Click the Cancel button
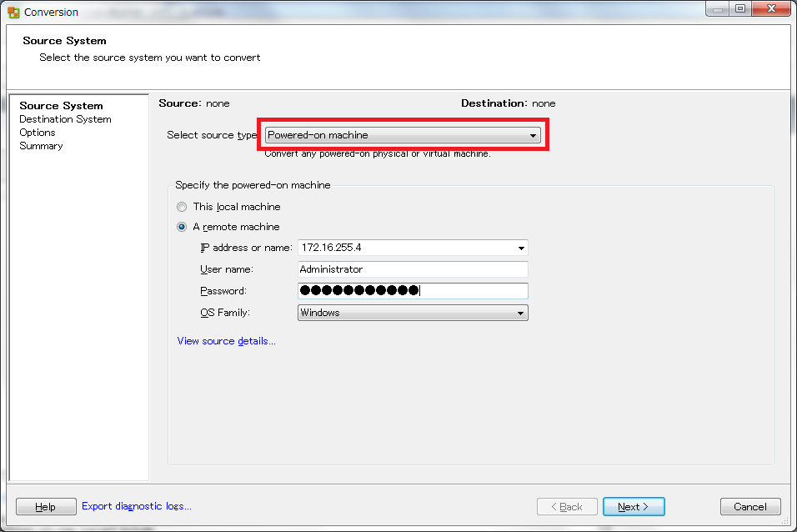This screenshot has width=797, height=532. coord(750,507)
